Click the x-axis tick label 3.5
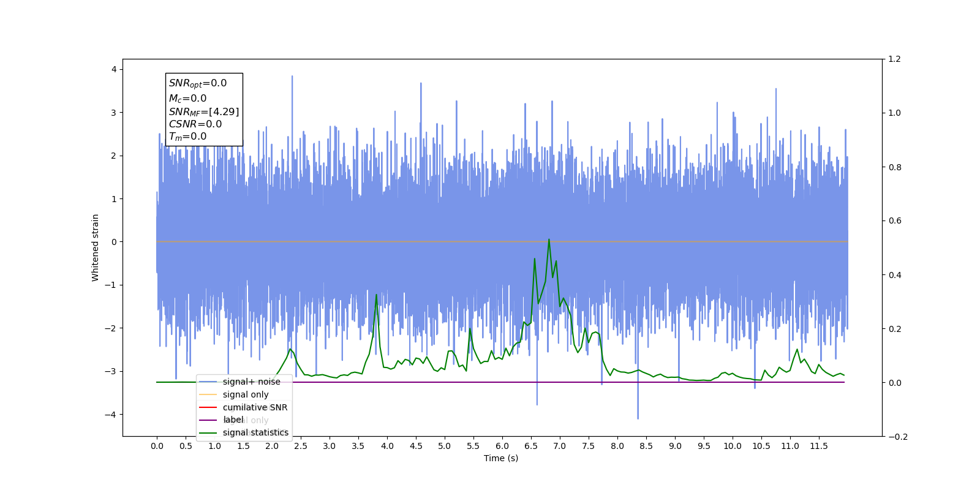The height and width of the screenshot is (490, 980). pyautogui.click(x=358, y=446)
